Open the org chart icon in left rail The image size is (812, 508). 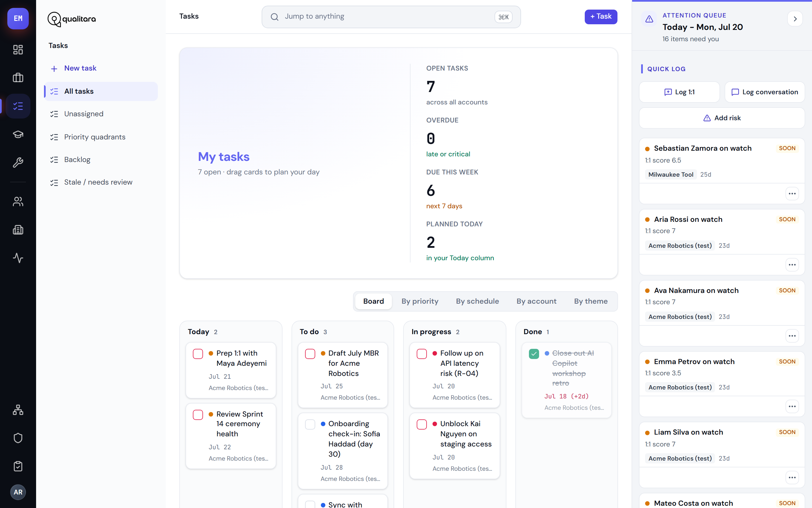pyautogui.click(x=18, y=410)
